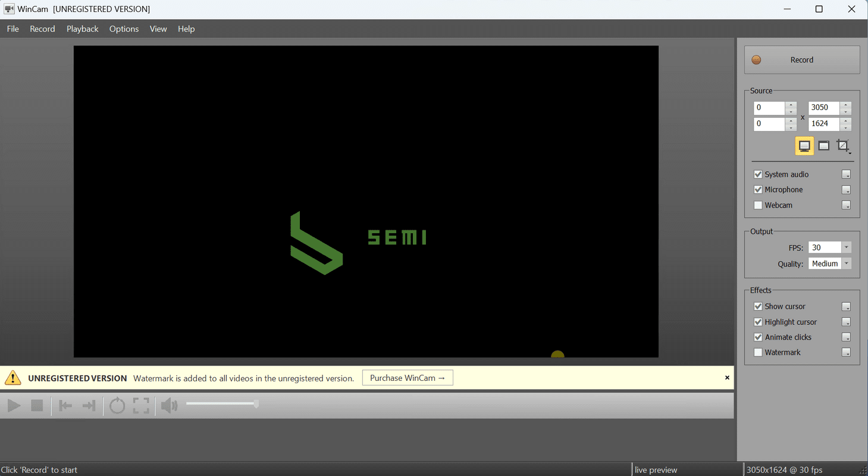Open the Options menu

pos(124,29)
